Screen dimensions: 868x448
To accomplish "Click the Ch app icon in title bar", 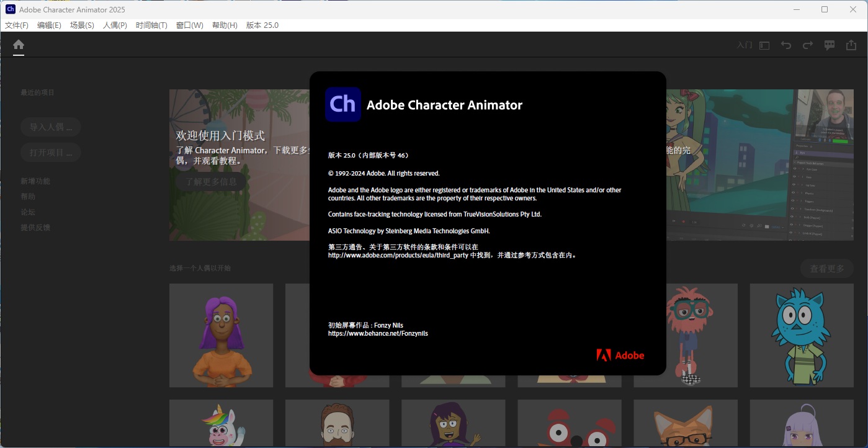I will 10,9.
